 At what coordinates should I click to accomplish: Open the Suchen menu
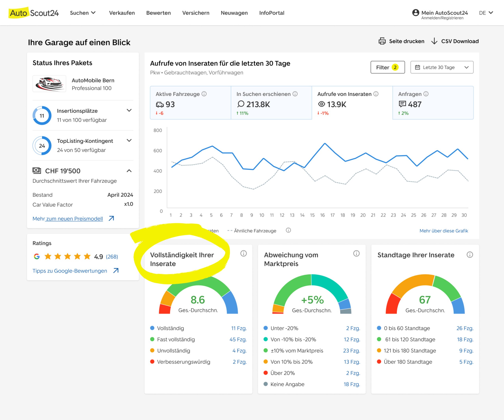click(x=82, y=13)
